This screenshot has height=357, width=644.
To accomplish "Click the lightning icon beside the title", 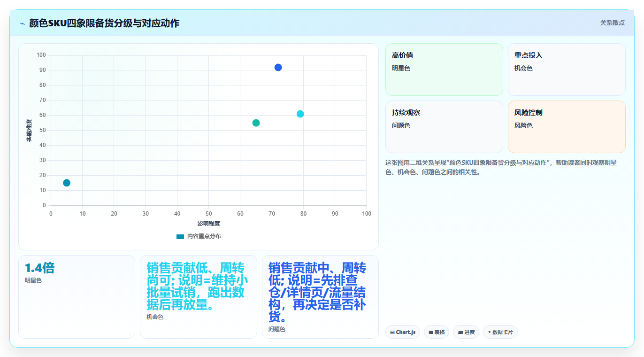I will (22, 23).
